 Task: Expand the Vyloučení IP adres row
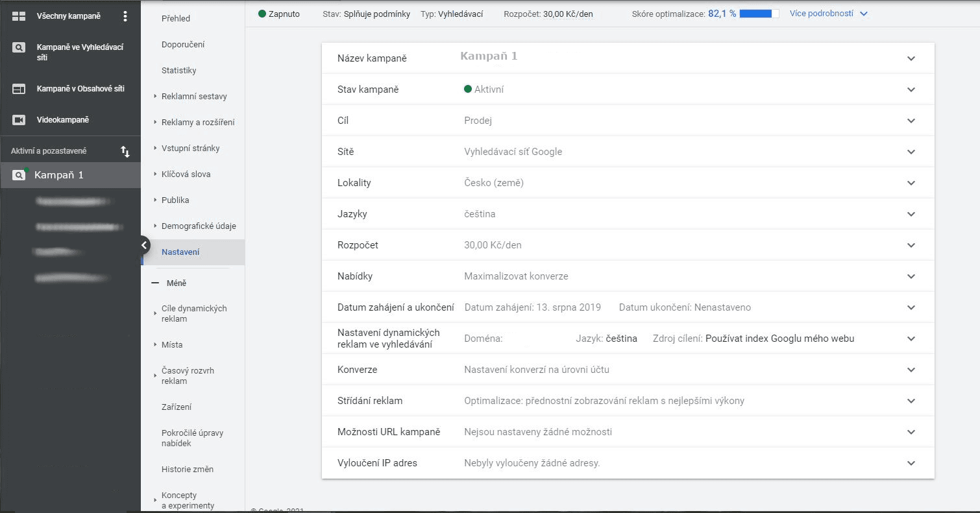(x=628, y=463)
